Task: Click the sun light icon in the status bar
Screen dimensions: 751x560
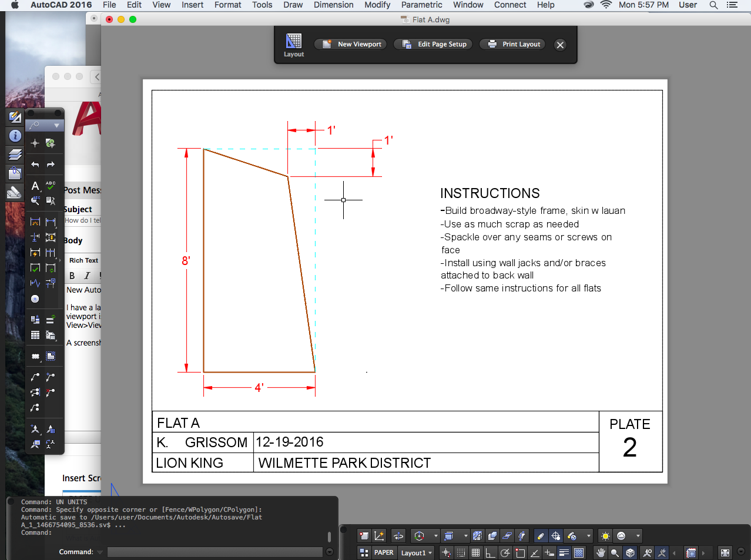Action: (x=605, y=536)
